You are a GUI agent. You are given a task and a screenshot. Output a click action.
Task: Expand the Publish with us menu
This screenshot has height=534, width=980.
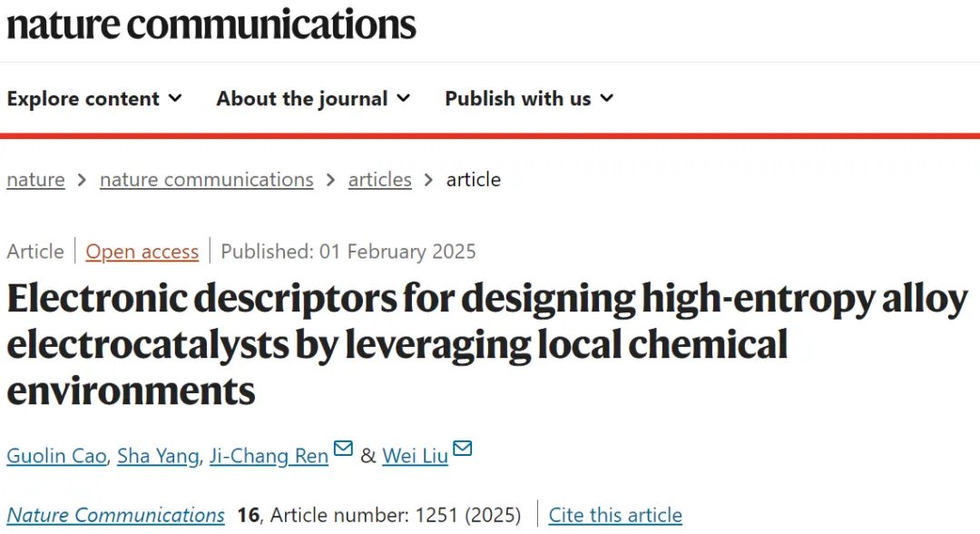pos(529,99)
